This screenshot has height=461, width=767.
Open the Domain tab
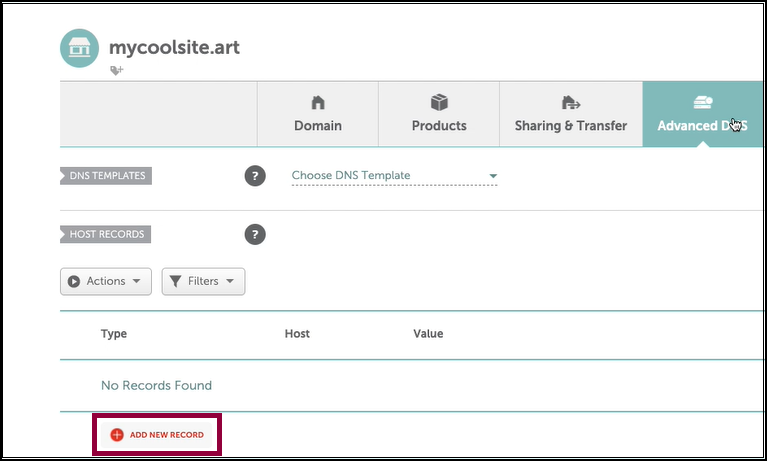[x=318, y=114]
